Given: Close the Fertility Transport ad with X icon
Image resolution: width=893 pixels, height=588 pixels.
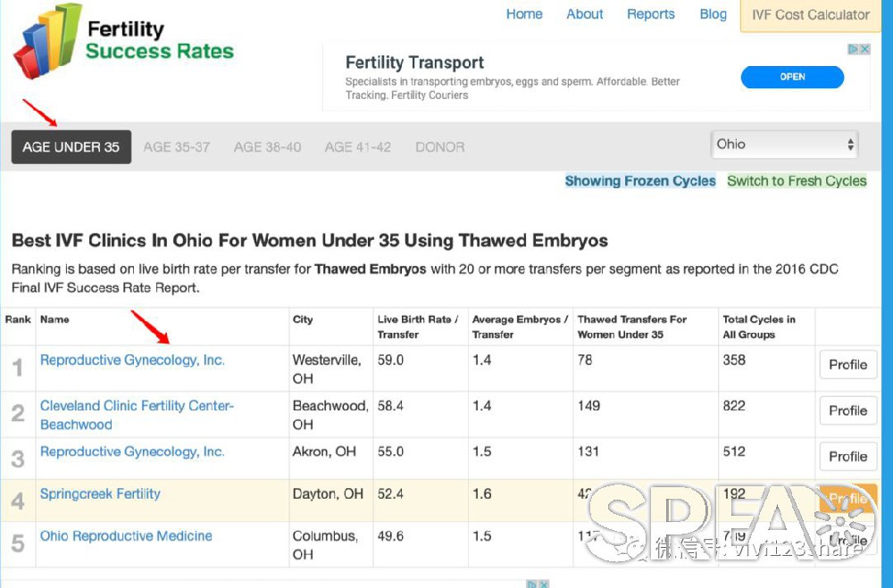Looking at the screenshot, I should [x=865, y=50].
